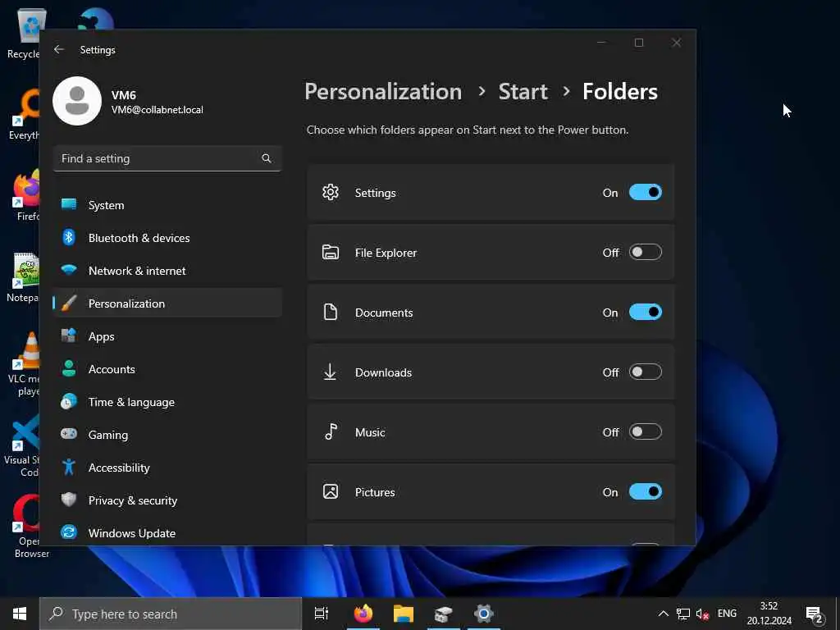Disable the Pictures folder toggle
840x630 pixels.
coord(645,492)
